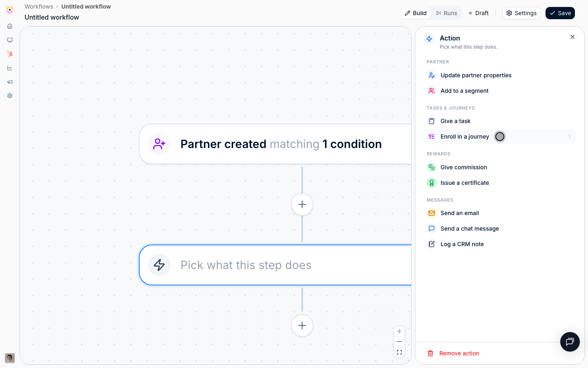Add step between trigger and action
The image size is (588, 368).
coord(302,204)
